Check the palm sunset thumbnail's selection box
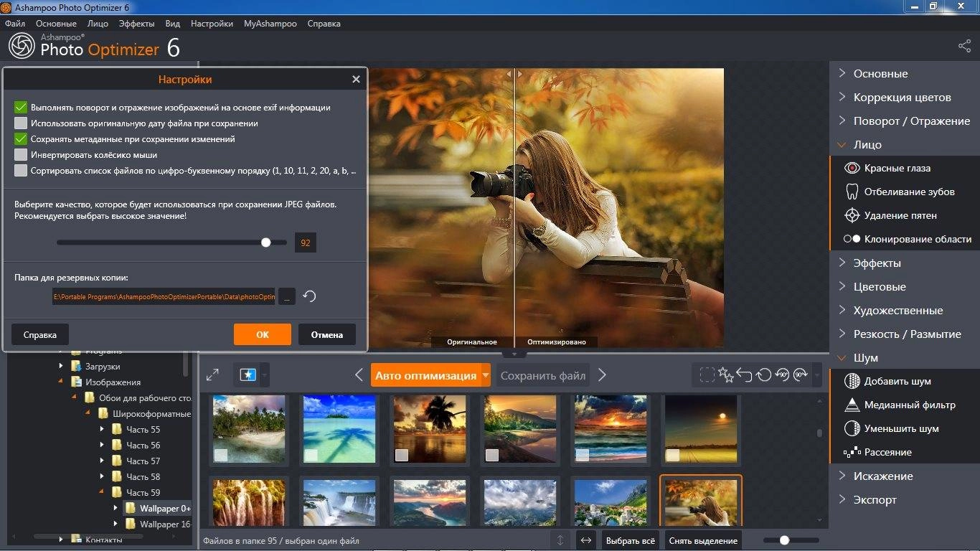The image size is (980, 551). click(x=402, y=455)
